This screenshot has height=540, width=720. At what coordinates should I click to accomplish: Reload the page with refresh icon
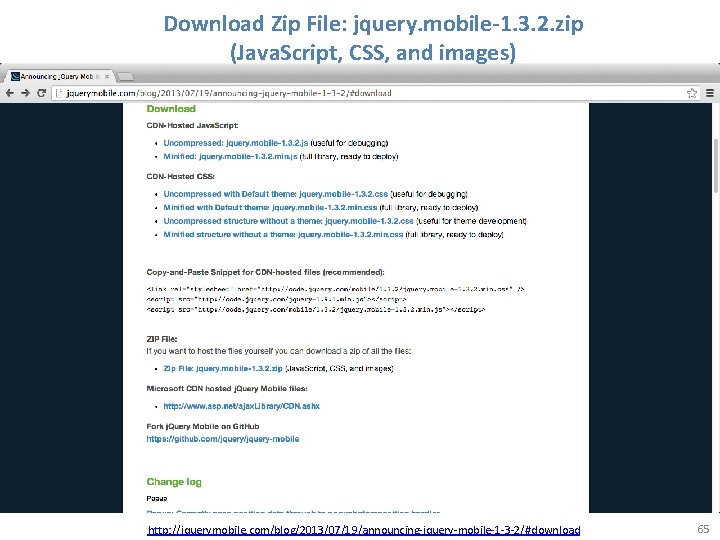click(41, 93)
